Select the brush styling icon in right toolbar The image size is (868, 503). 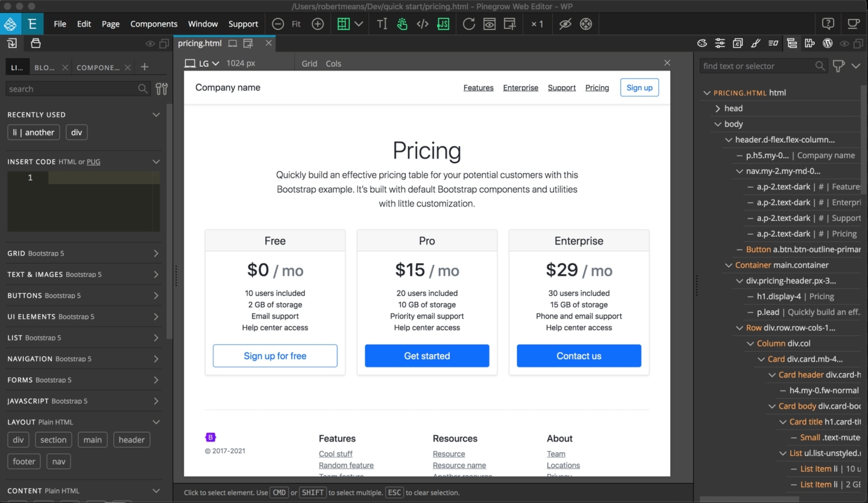[756, 43]
